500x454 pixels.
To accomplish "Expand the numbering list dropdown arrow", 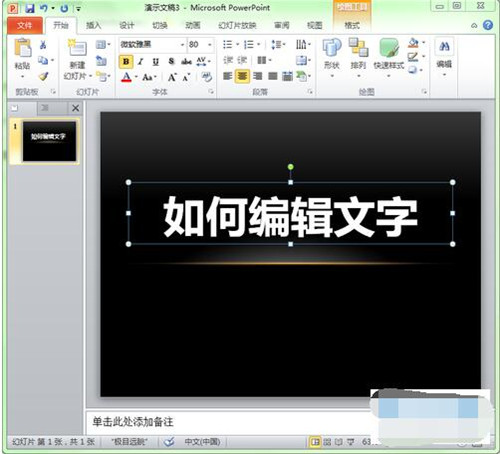I will (x=259, y=44).
